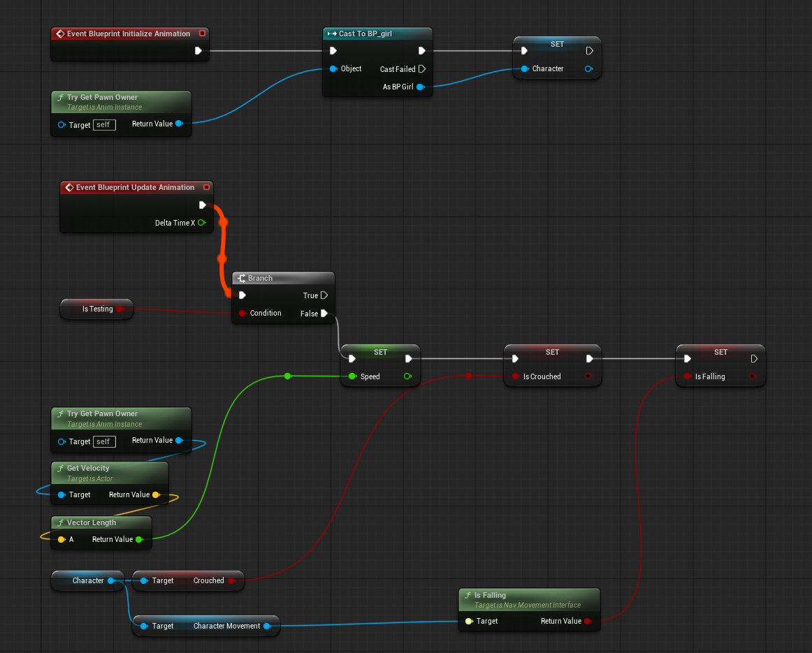
Task: Click Return Value pin of Is Falling function
Action: click(x=588, y=621)
